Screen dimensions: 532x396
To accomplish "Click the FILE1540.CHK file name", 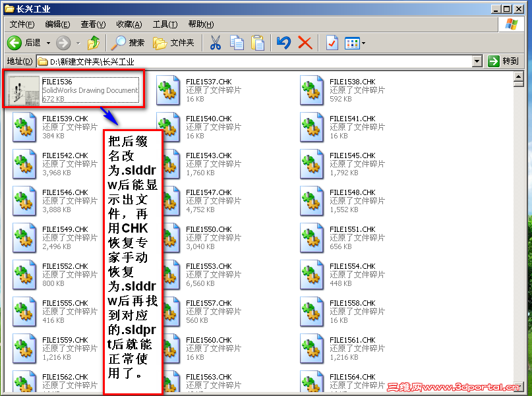I will point(209,119).
